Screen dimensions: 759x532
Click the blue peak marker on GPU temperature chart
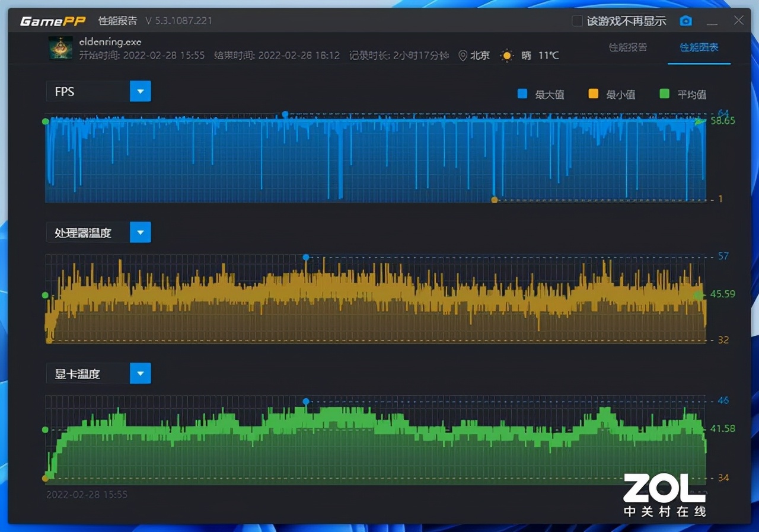click(306, 402)
